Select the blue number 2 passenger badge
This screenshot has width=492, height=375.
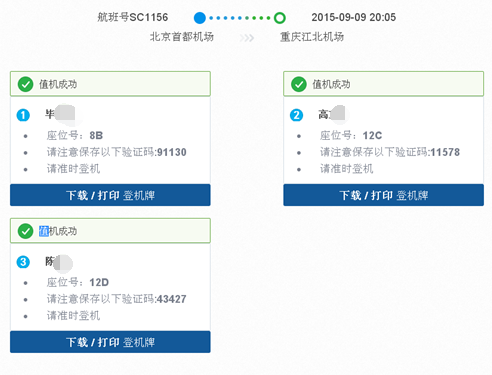[x=296, y=115]
